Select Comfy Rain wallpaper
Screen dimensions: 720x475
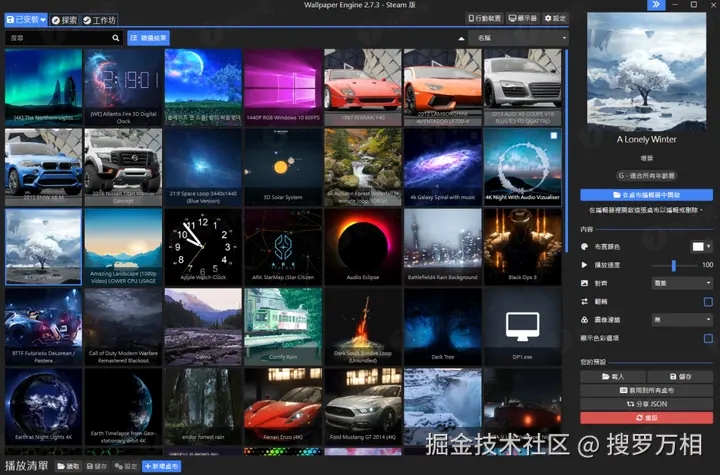[x=283, y=327]
